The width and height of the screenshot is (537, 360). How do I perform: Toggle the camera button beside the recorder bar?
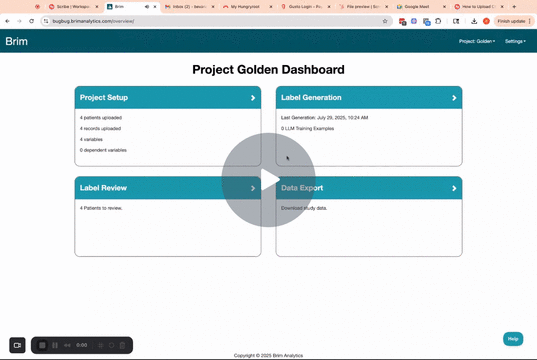(17, 345)
